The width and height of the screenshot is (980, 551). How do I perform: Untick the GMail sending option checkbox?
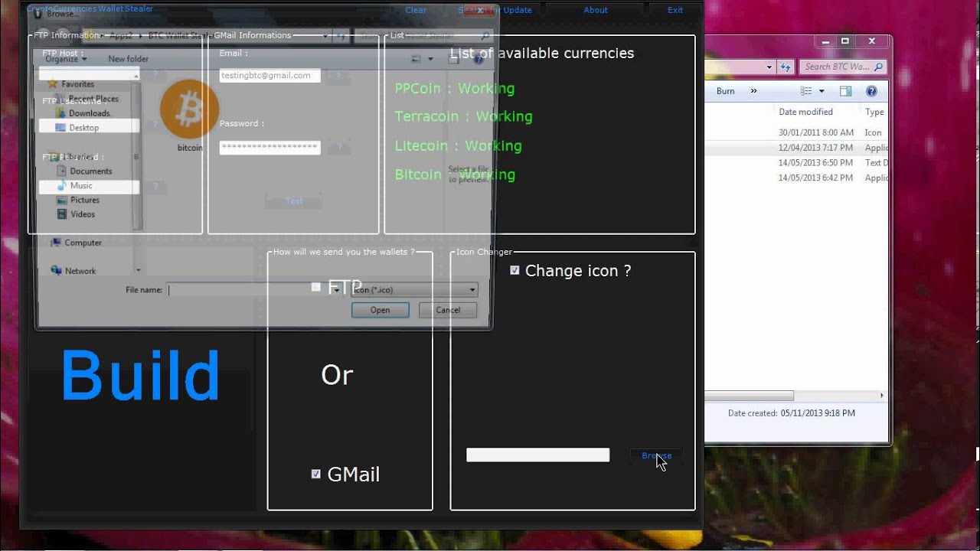(x=316, y=474)
